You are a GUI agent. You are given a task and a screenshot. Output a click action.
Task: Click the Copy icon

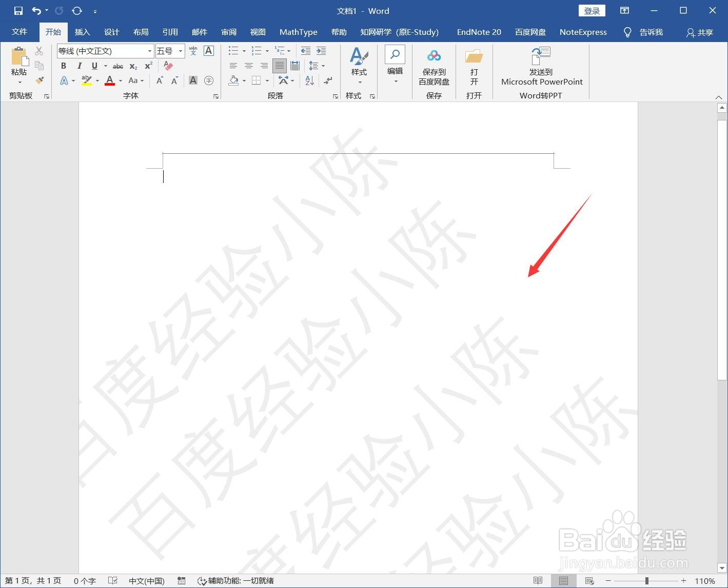pyautogui.click(x=39, y=65)
